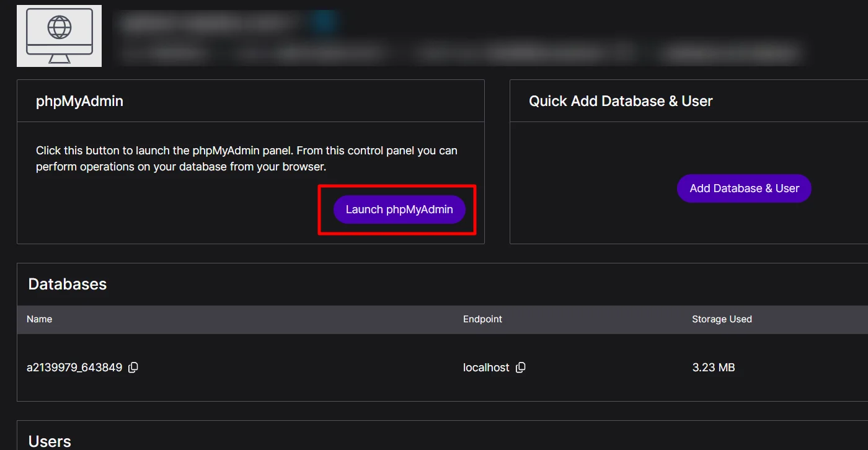Click the Endpoint column header

[x=482, y=319]
